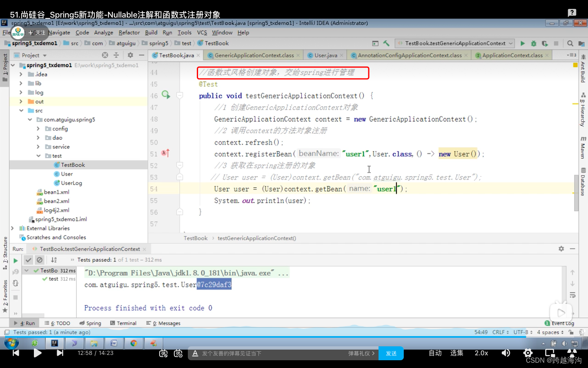Open the Terminal tool window

123,323
